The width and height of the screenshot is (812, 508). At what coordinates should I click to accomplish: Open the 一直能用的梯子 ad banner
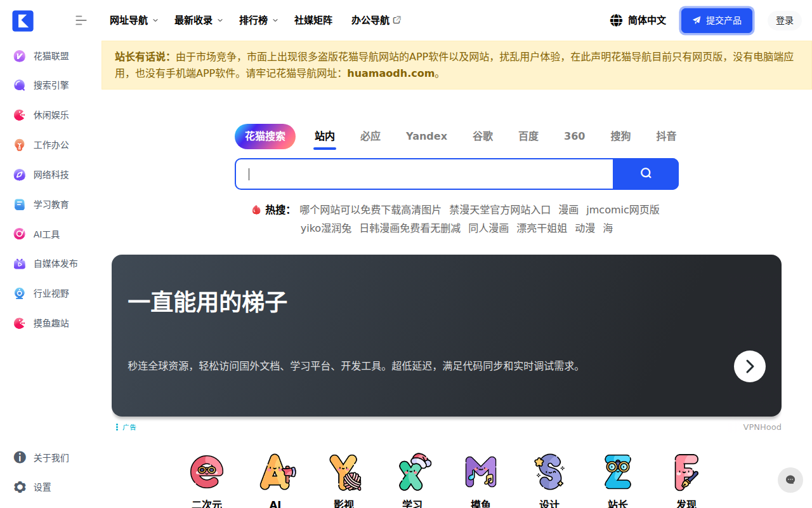(x=447, y=335)
